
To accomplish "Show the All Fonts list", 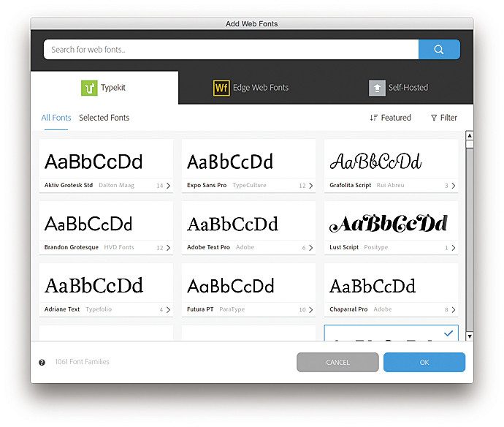I will [56, 118].
